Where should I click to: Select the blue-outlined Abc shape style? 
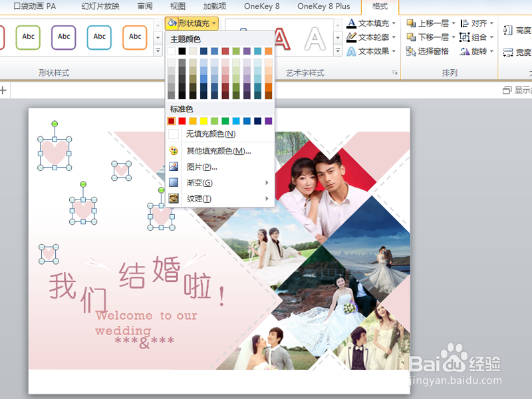[99, 37]
